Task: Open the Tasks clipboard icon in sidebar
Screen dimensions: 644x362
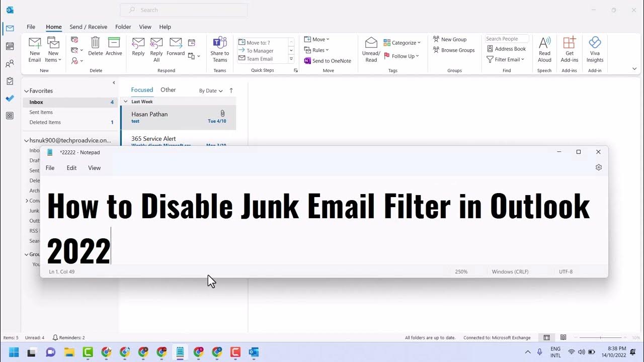Action: [10, 81]
